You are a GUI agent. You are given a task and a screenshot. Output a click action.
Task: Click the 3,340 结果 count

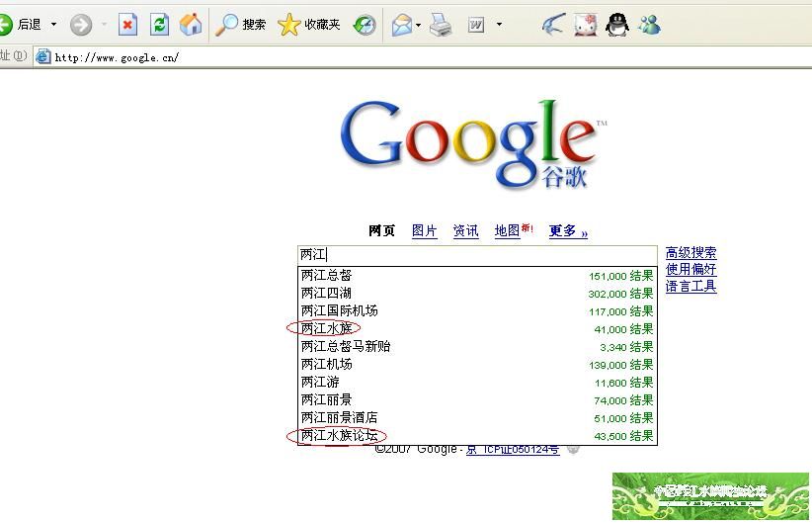click(626, 347)
